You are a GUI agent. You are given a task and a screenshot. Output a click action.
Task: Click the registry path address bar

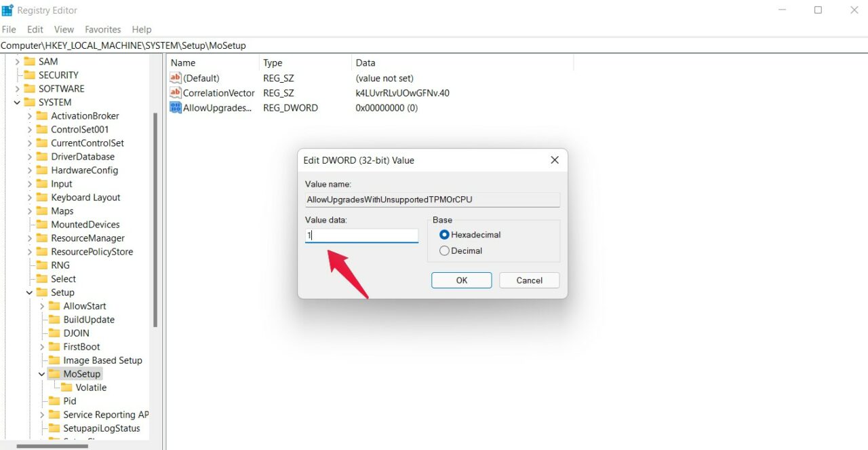tap(434, 45)
